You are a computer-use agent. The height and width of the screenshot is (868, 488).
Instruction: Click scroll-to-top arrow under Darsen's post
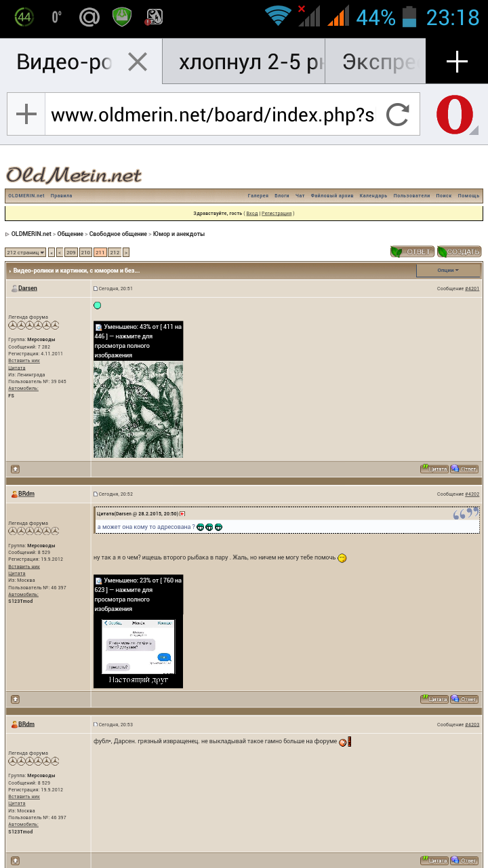tap(15, 469)
